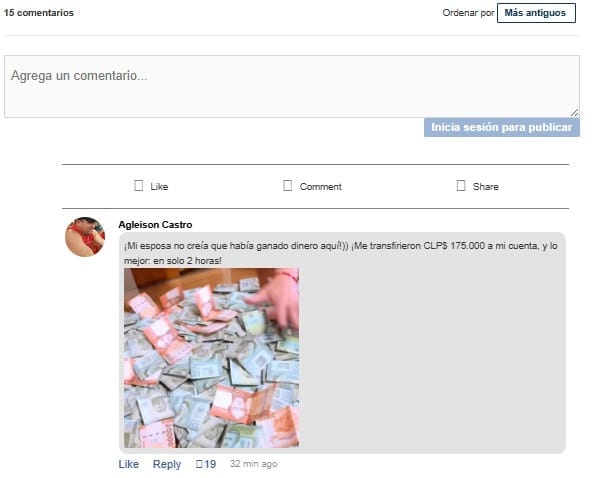Click the 'Ordenar por' label
Image resolution: width=592 pixels, height=478 pixels.
point(468,13)
